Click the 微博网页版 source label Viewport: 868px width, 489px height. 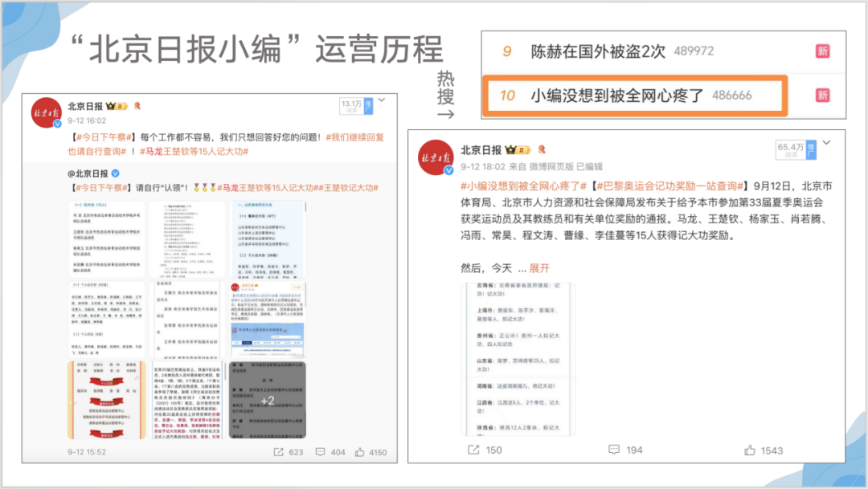[551, 166]
